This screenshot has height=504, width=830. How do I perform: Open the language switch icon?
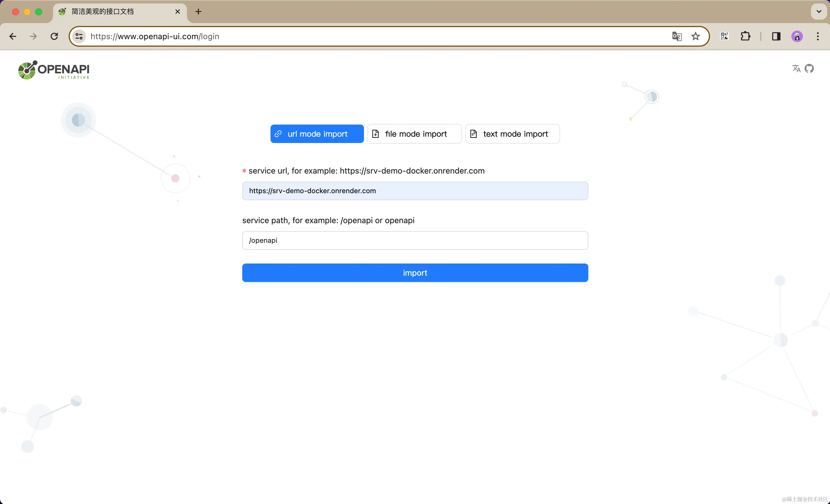pyautogui.click(x=796, y=69)
